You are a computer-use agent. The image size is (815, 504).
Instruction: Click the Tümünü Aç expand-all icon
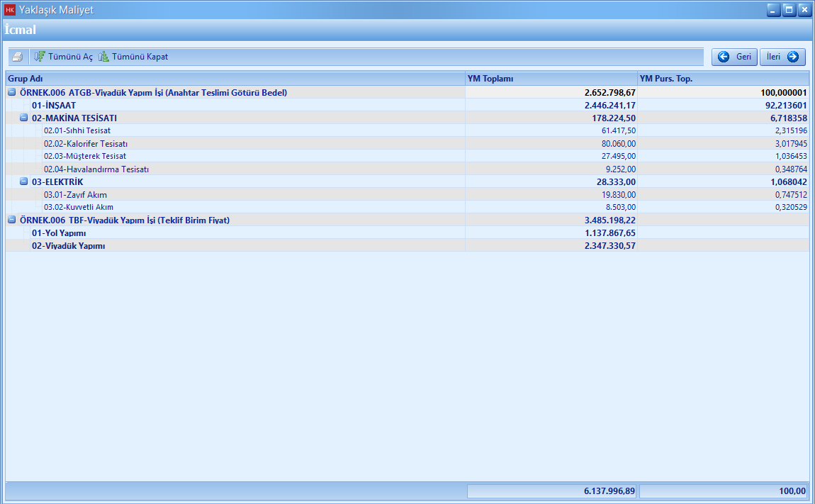click(x=40, y=57)
